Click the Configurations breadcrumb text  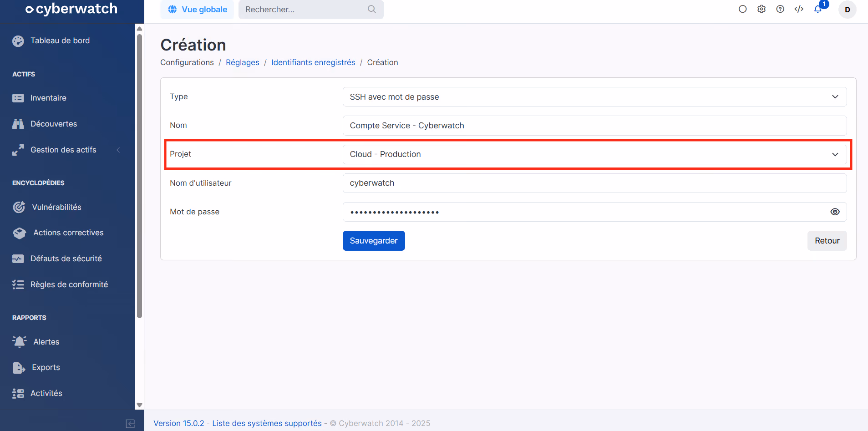[x=187, y=62]
